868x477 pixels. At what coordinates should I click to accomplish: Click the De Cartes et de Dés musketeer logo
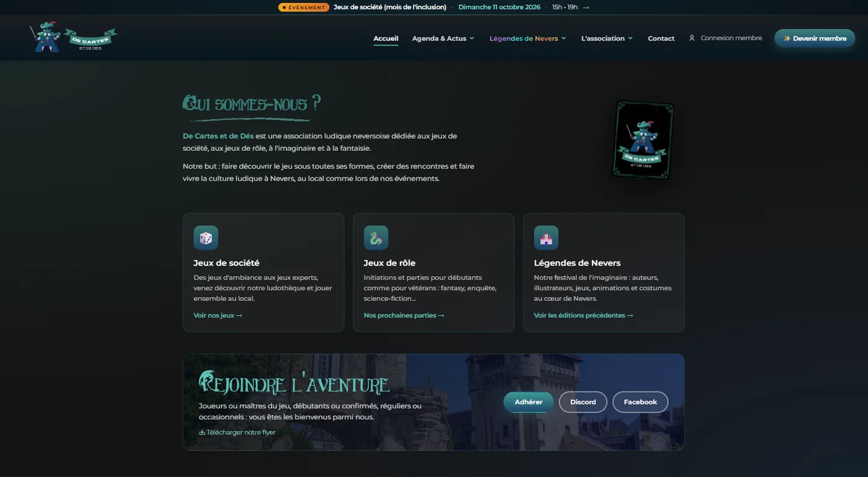coord(73,37)
